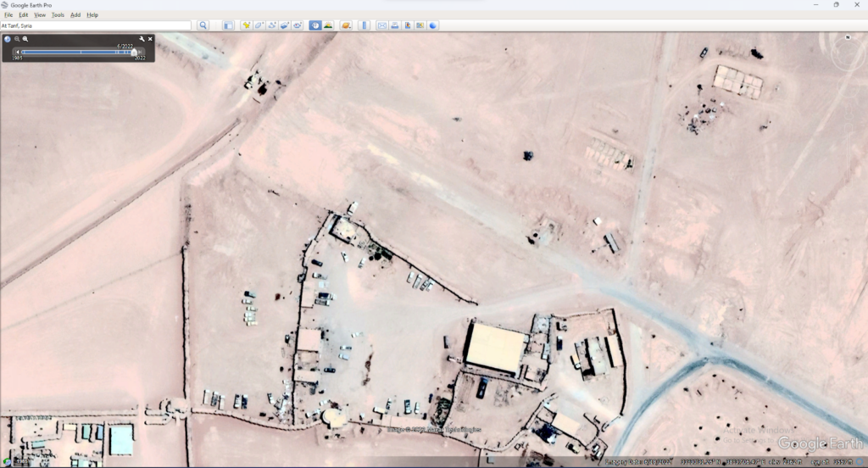Toggle sunlight across the landscape
The width and height of the screenshot is (868, 468).
tap(327, 25)
